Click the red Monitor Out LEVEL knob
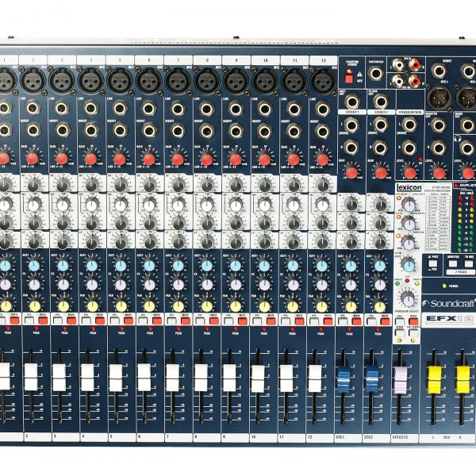476x476 pixels. (439, 173)
